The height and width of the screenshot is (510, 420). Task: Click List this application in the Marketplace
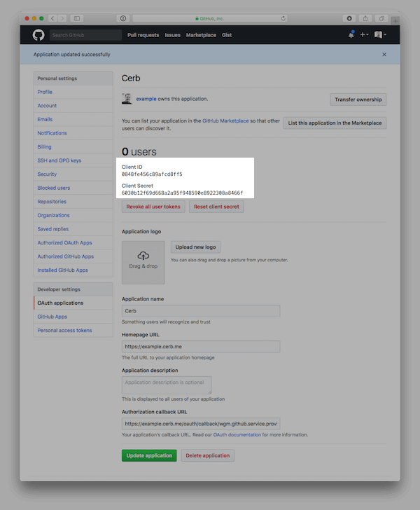(335, 123)
